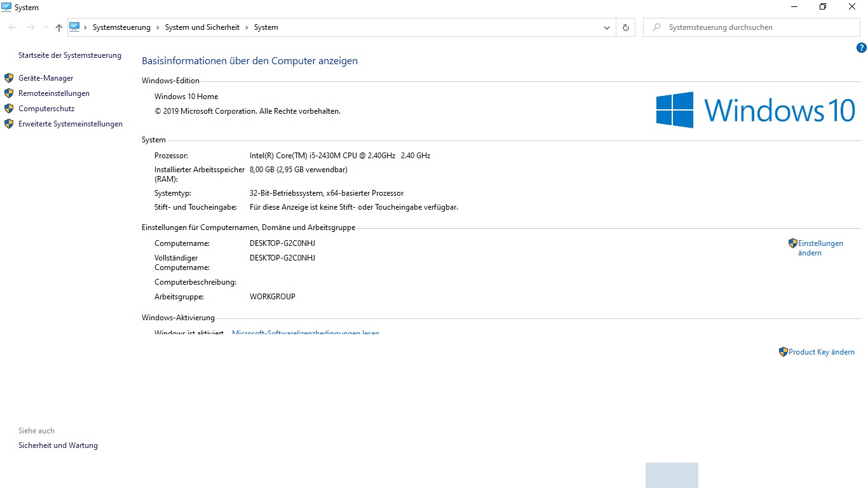Image resolution: width=868 pixels, height=488 pixels.
Task: Open Erweiterte Systemeinstellungen
Action: 71,124
